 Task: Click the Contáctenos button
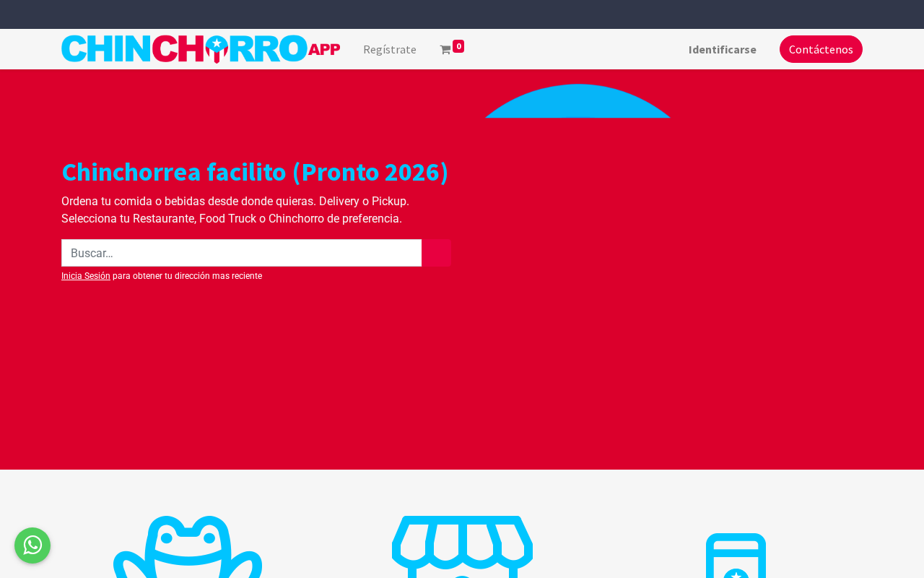[x=821, y=49]
